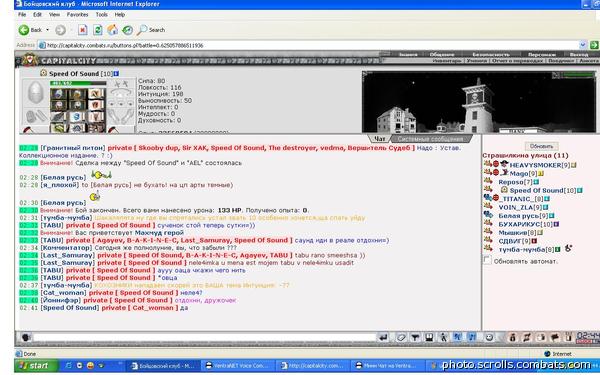
Task: Toggle the "Обновлять автомат." checkbox
Action: tap(487, 261)
